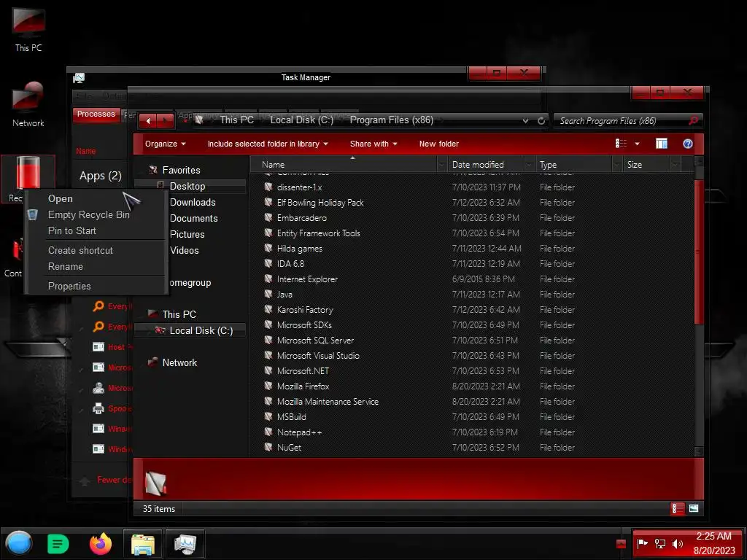
Task: Open the Share with dropdown
Action: tap(373, 144)
